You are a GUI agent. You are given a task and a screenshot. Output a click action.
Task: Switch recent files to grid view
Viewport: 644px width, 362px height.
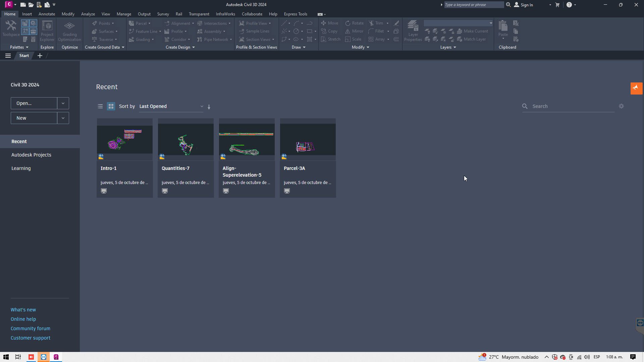pos(111,106)
